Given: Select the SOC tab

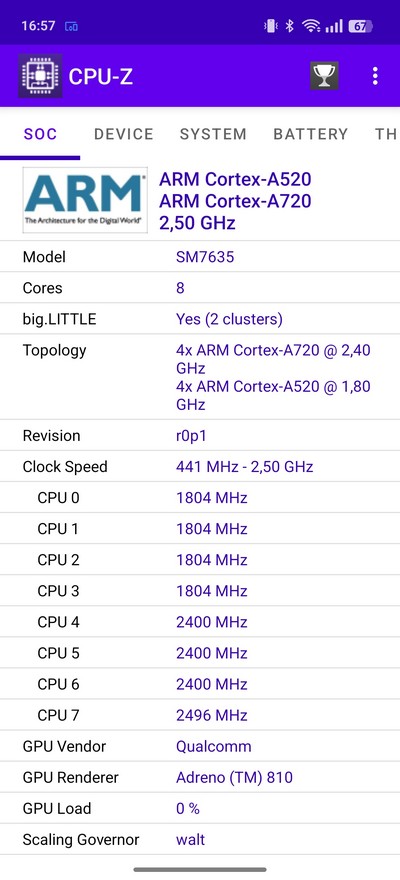Looking at the screenshot, I should [40, 134].
